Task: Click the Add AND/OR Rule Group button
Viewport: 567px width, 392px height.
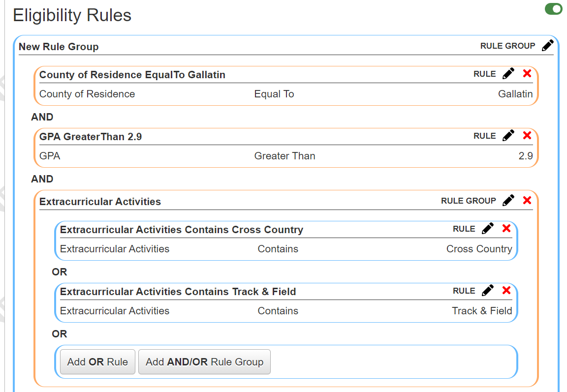Action: coord(204,362)
